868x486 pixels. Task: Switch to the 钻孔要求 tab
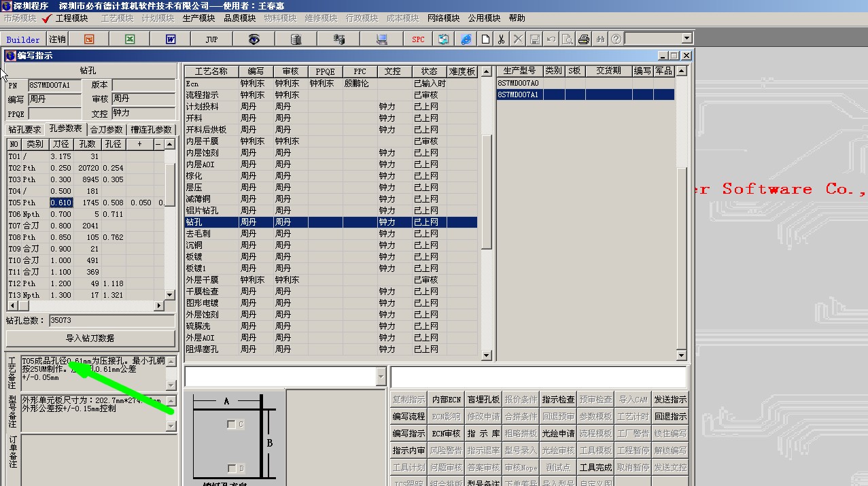(x=25, y=129)
